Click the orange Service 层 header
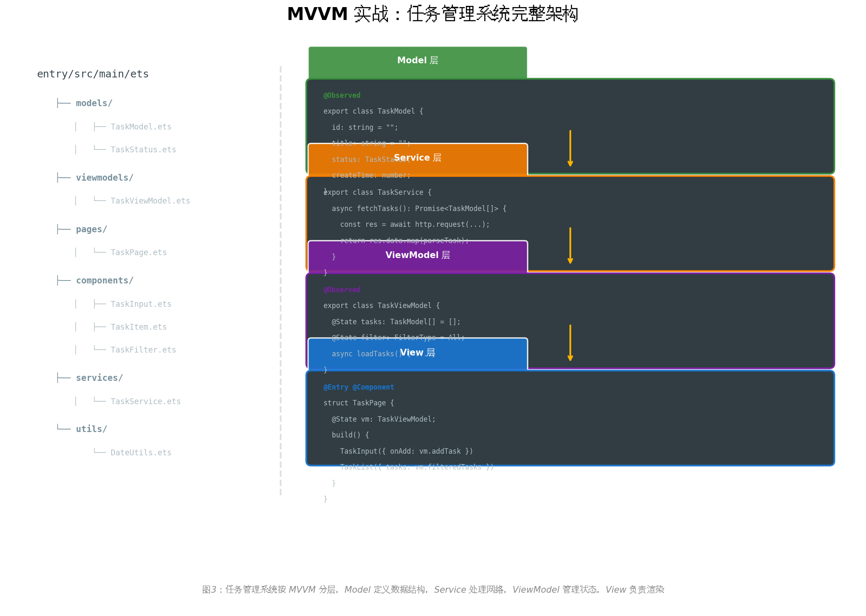Viewport: 866px width, 616px height. click(418, 159)
